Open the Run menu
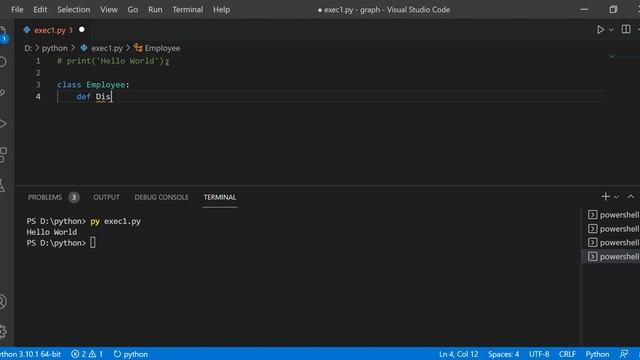This screenshot has height=360, width=640. point(155,9)
